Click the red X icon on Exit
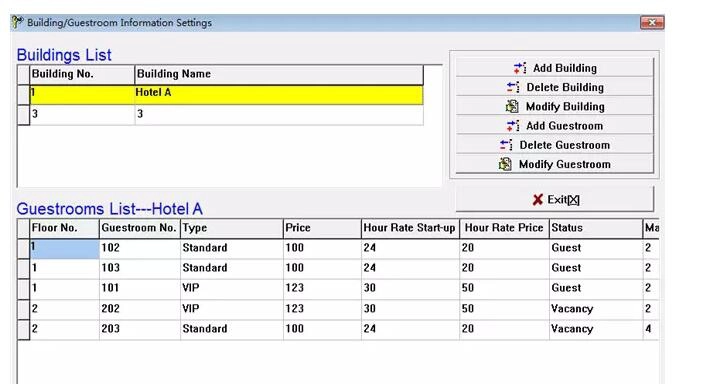The width and height of the screenshot is (702, 384). coord(538,200)
